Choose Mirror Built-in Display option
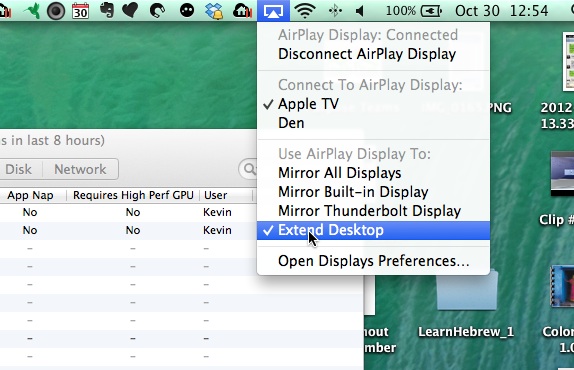 (373, 192)
